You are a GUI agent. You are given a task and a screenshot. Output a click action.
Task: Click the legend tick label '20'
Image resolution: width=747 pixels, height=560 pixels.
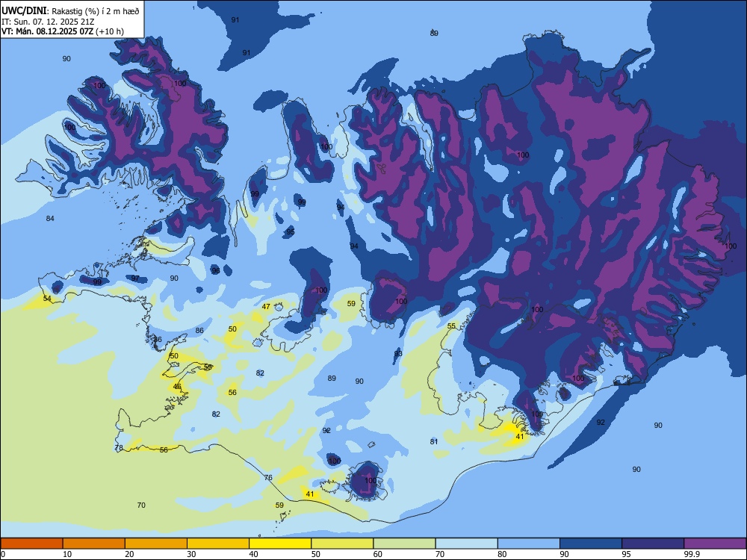click(x=129, y=554)
